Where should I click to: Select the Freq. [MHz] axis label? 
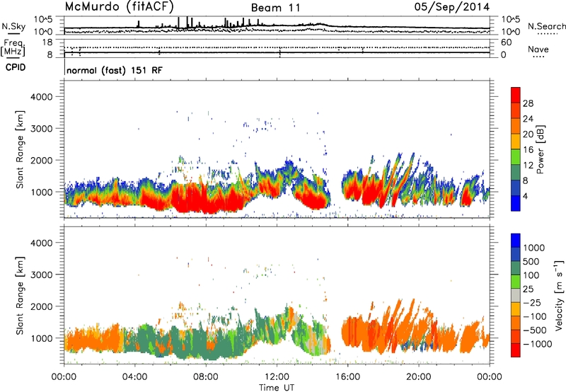pos(13,48)
